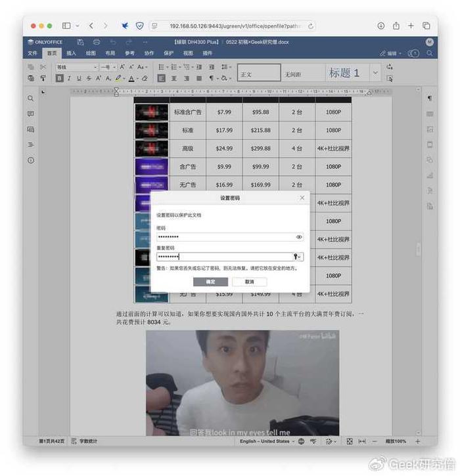460x476 pixels.
Task: Switch to the 插入 insert tab
Action: coord(71,53)
